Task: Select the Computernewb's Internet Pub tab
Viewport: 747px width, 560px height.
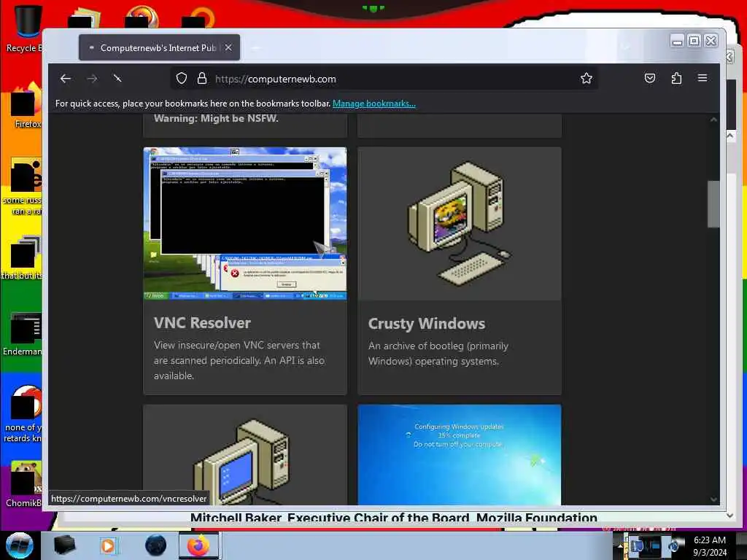Action: click(x=159, y=47)
